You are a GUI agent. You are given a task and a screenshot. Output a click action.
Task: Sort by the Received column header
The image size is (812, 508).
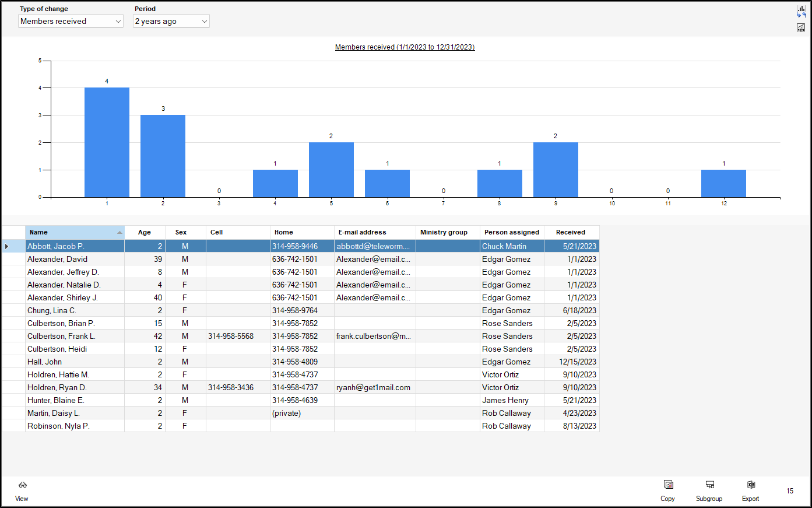coord(570,232)
